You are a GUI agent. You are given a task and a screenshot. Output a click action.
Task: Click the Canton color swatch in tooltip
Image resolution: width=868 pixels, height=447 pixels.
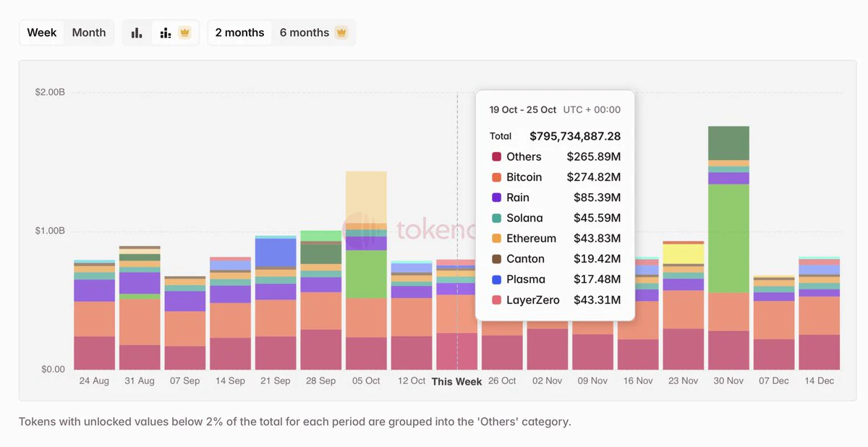click(x=496, y=259)
